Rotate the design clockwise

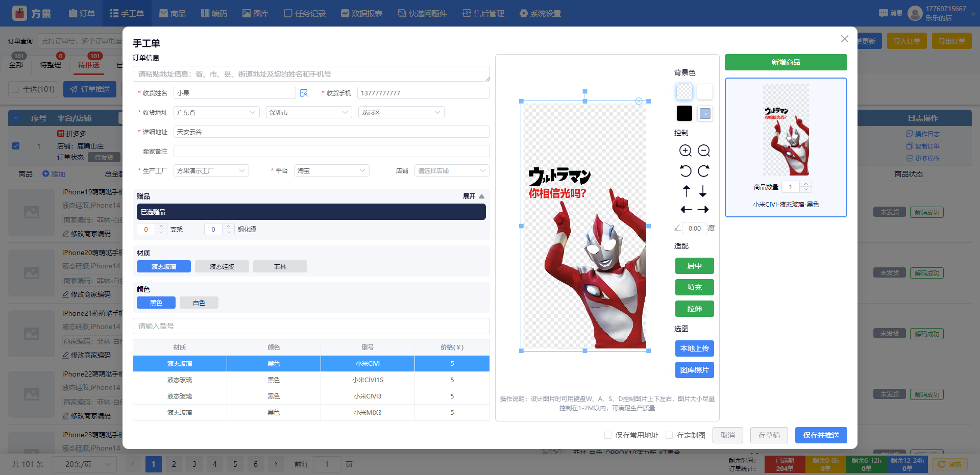click(704, 171)
